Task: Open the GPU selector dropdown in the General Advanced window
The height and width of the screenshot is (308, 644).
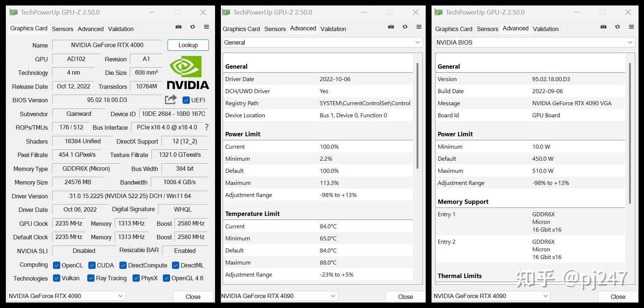Action: (x=279, y=296)
